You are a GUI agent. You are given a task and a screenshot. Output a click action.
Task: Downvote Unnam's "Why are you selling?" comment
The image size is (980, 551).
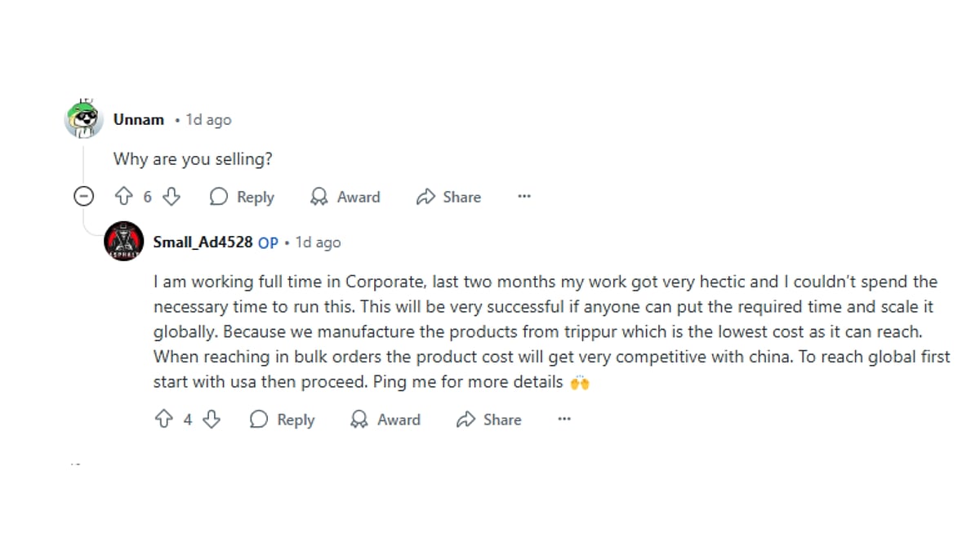(x=171, y=197)
